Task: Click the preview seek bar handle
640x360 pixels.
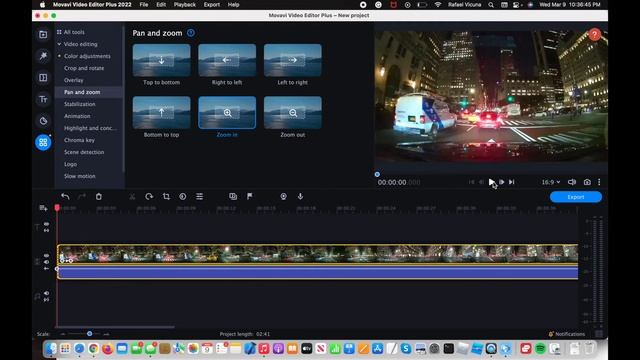Action: coord(377,174)
